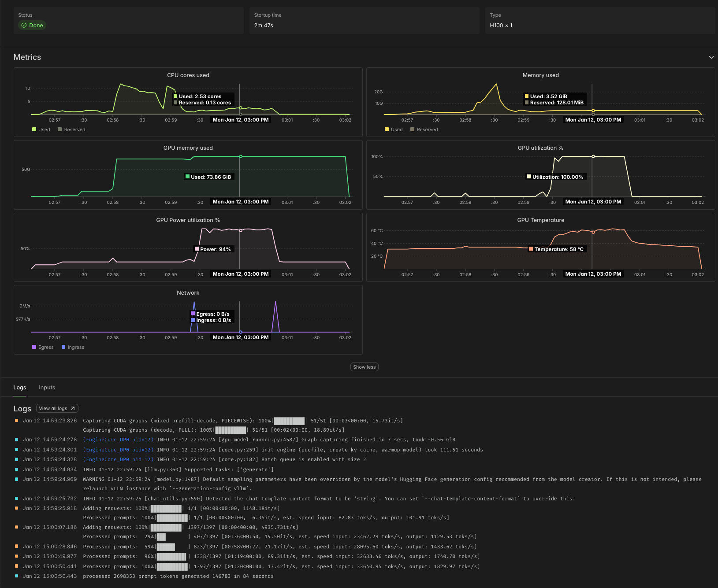The image size is (718, 588).
Task: Open View all logs
Action: [56, 408]
